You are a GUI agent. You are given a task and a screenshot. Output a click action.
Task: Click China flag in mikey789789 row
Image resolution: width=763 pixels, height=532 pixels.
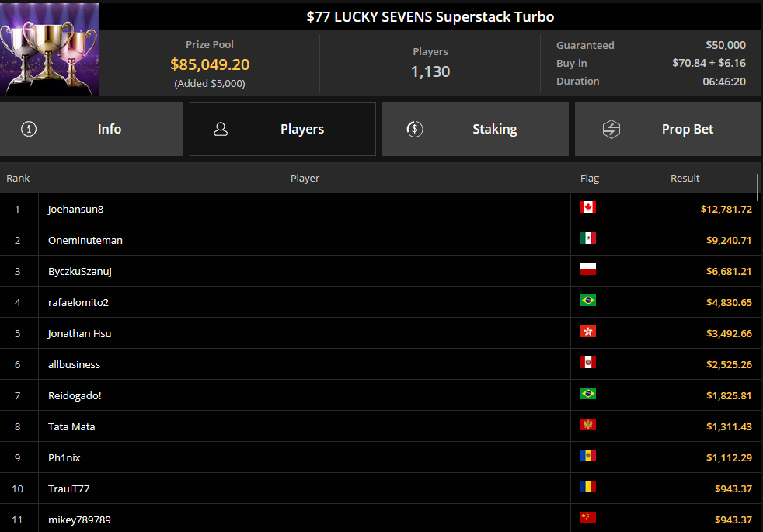588,518
